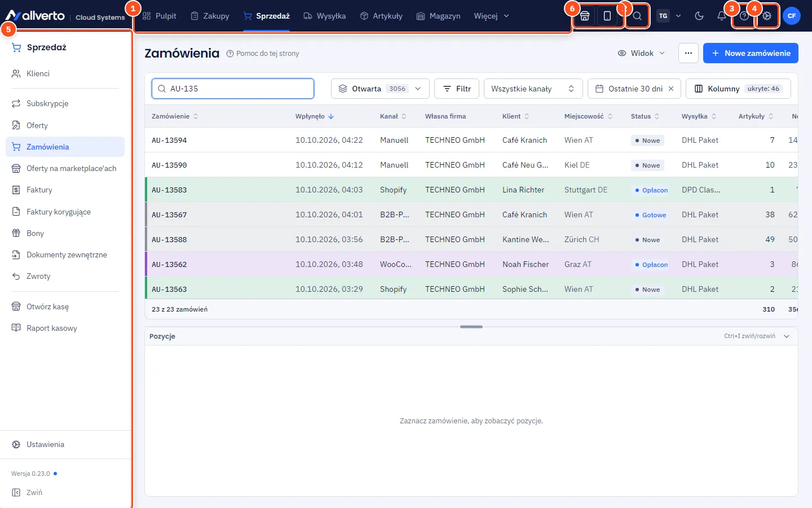Collapse the Pozycje panel with its chevron
This screenshot has height=508, width=812.
point(787,336)
